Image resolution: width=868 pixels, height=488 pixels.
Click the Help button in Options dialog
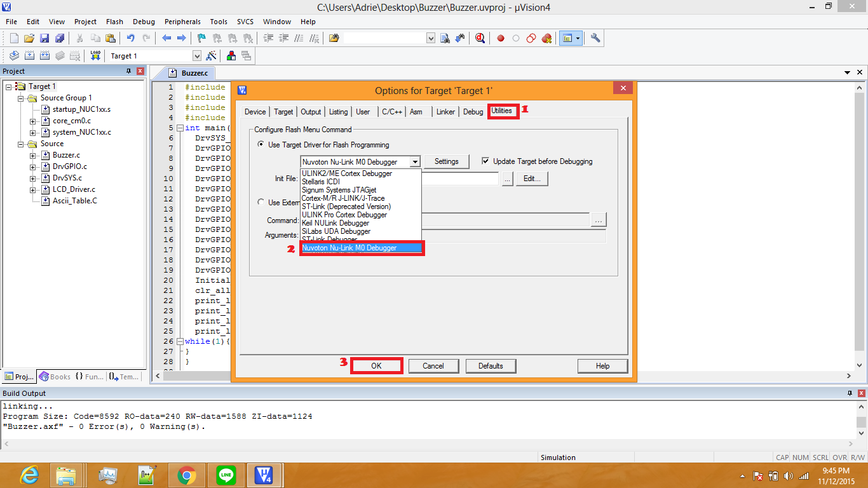[x=603, y=366]
